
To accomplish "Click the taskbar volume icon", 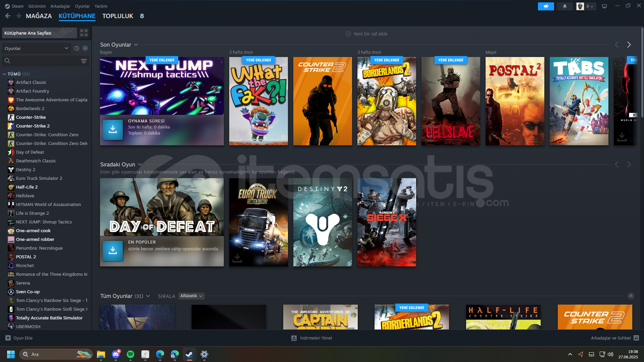I will click(610, 354).
